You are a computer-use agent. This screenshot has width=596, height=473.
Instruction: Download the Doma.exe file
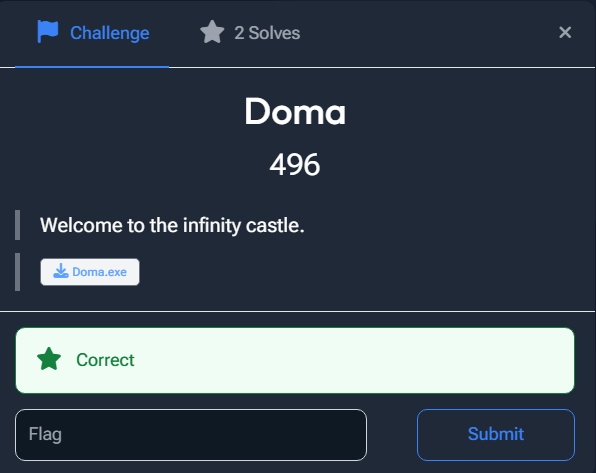(90, 272)
